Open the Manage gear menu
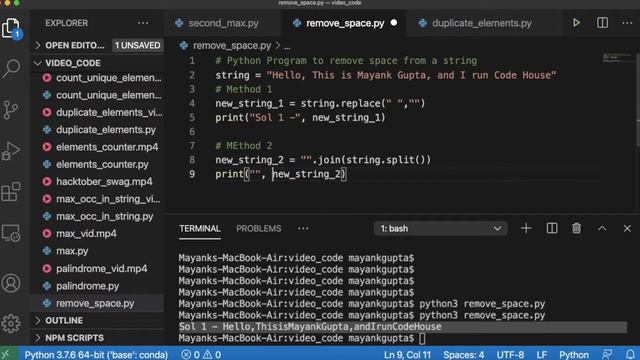This screenshot has height=360, width=640. point(11,323)
